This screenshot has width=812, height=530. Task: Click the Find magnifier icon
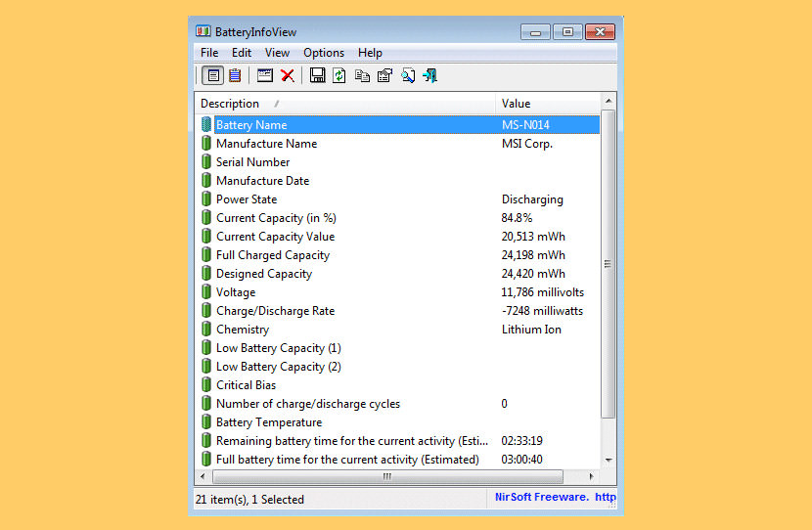408,75
